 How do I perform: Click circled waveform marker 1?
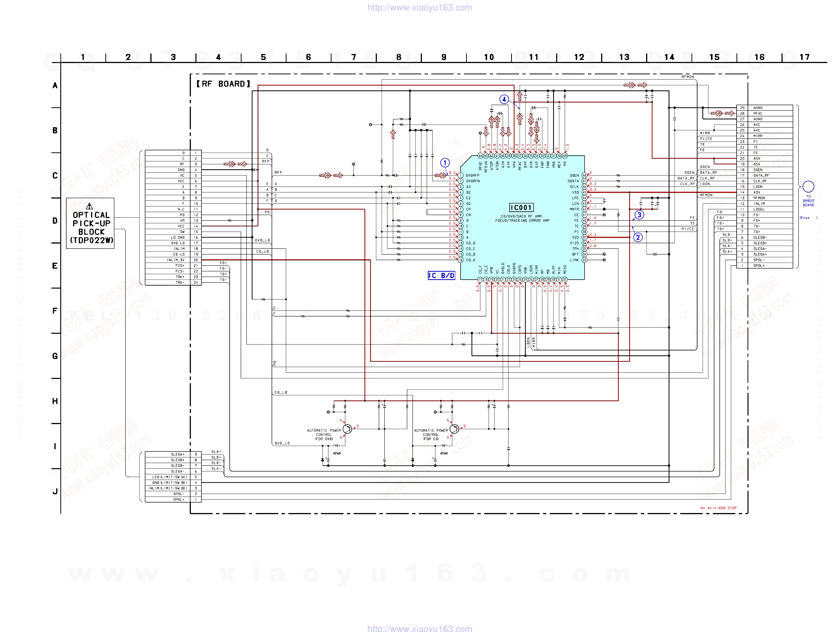click(x=445, y=163)
